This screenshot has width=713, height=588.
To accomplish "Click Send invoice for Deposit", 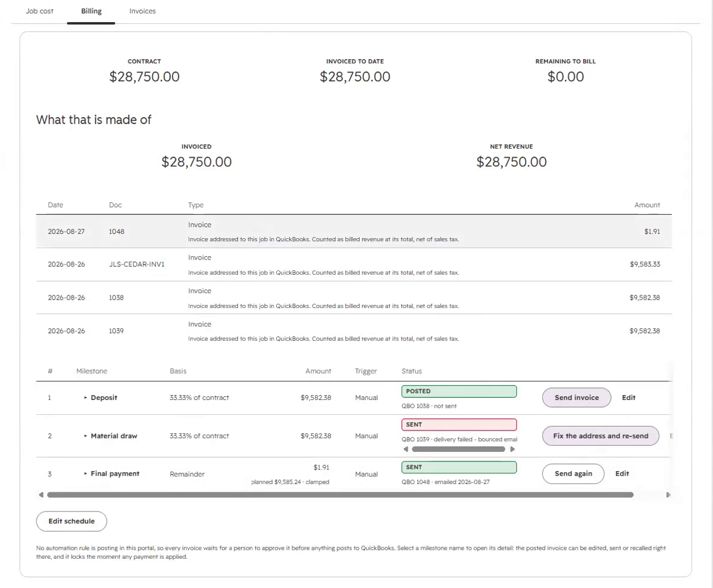I will click(576, 398).
